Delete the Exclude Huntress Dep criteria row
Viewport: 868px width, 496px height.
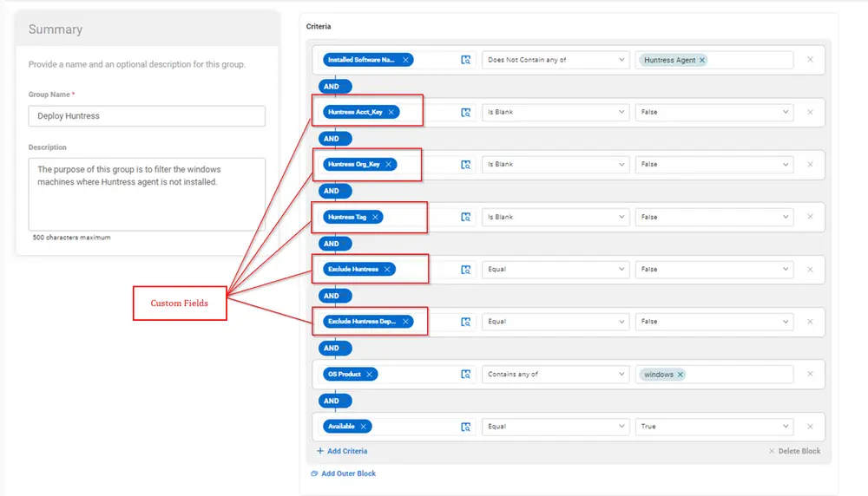pos(810,321)
